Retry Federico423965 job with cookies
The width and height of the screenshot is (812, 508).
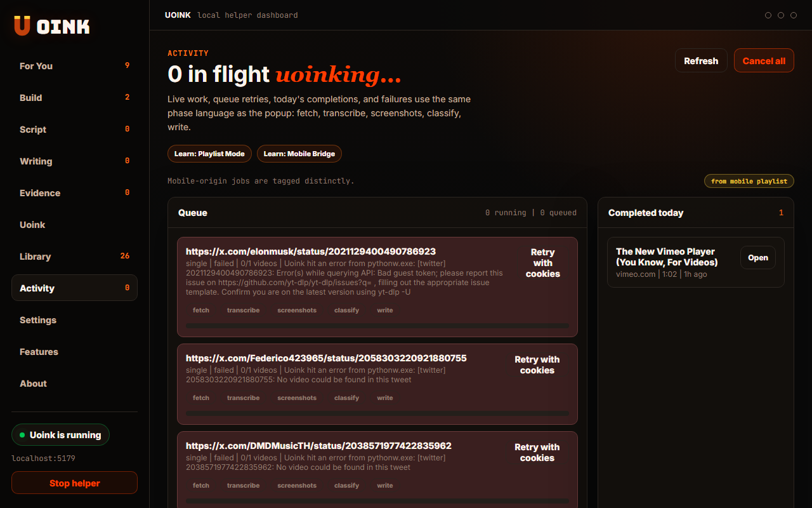537,364
